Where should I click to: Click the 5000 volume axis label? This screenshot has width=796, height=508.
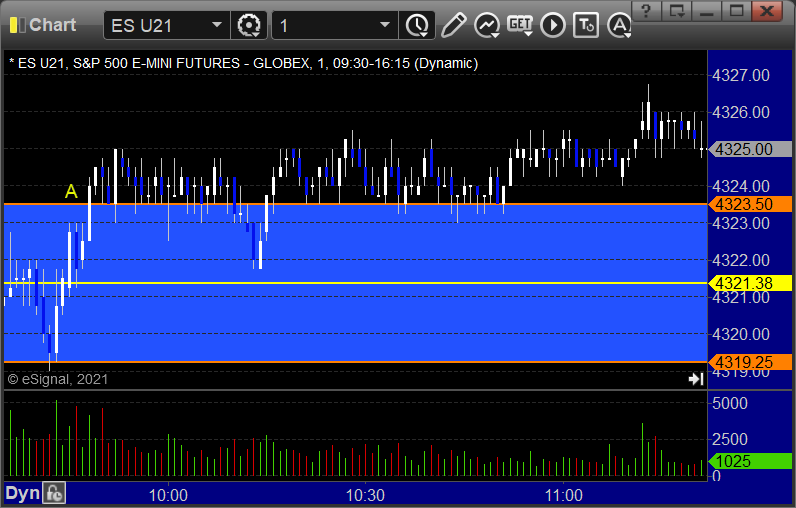(729, 403)
